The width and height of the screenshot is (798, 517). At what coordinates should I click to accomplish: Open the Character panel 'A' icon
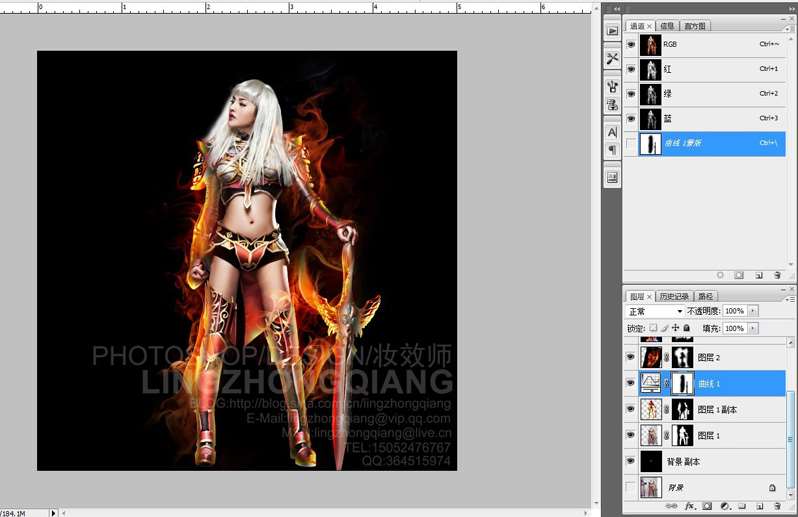[x=612, y=132]
